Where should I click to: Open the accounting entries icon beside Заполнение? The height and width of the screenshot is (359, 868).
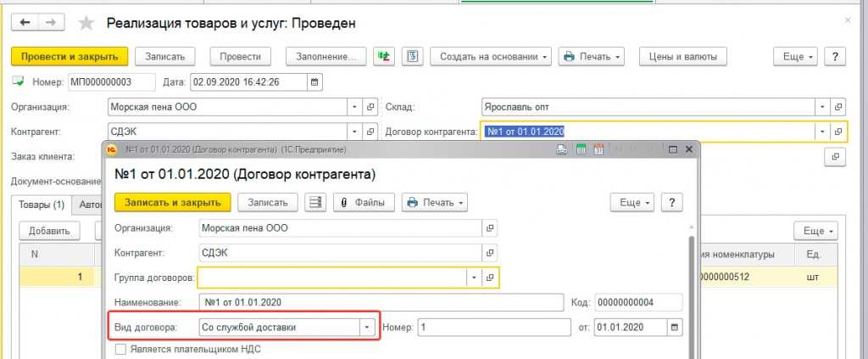(x=384, y=56)
